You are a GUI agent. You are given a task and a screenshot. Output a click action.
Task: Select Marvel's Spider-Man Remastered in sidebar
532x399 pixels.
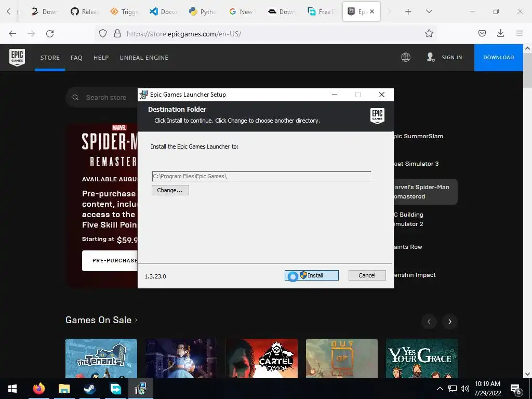425,192
